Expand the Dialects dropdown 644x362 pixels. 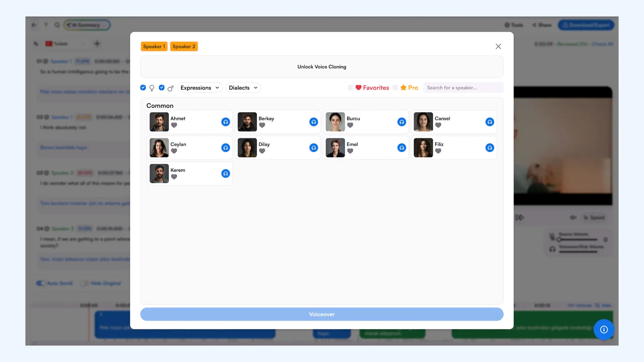pyautogui.click(x=243, y=88)
